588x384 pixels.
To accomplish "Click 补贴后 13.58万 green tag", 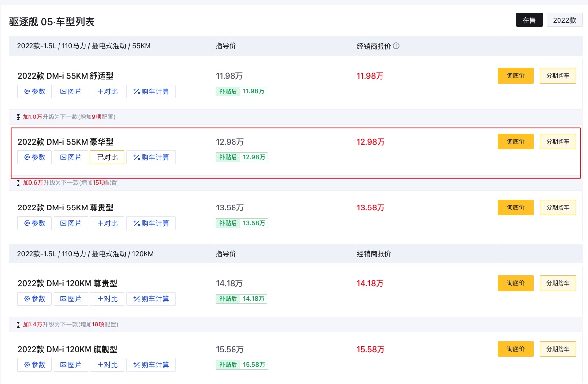I will [x=242, y=224].
